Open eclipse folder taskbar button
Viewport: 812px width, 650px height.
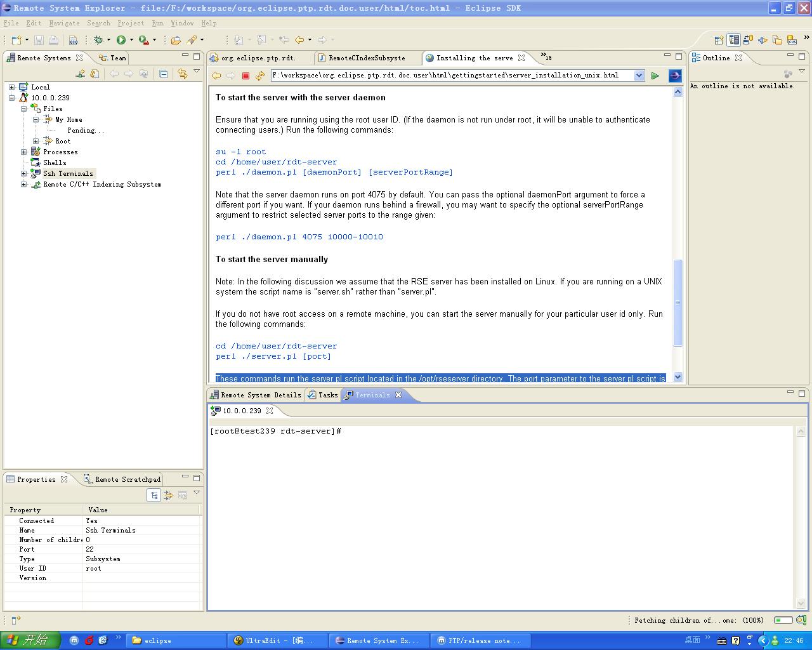[x=176, y=640]
